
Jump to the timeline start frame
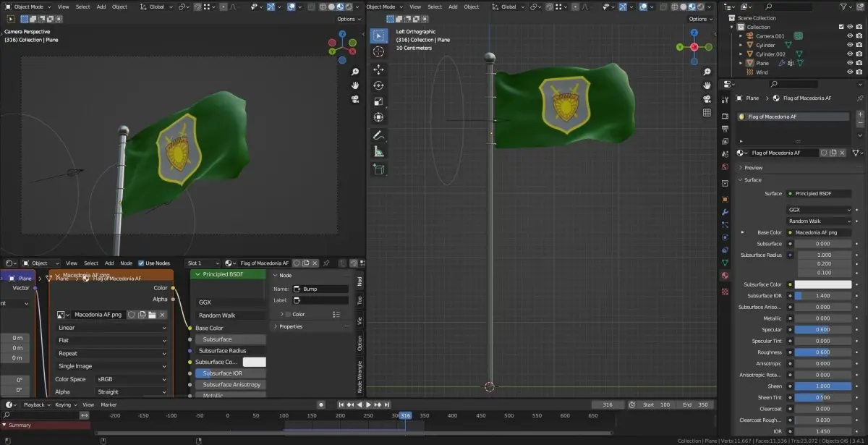341,404
